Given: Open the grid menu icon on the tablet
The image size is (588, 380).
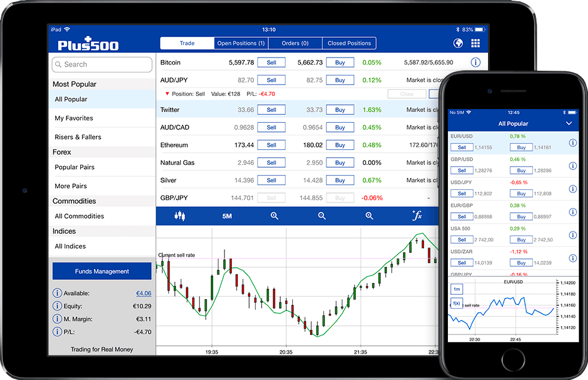Looking at the screenshot, I should (475, 43).
